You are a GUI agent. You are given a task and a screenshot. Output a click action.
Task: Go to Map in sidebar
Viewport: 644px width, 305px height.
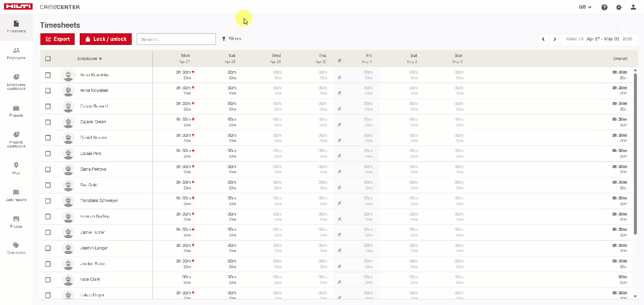(x=16, y=168)
